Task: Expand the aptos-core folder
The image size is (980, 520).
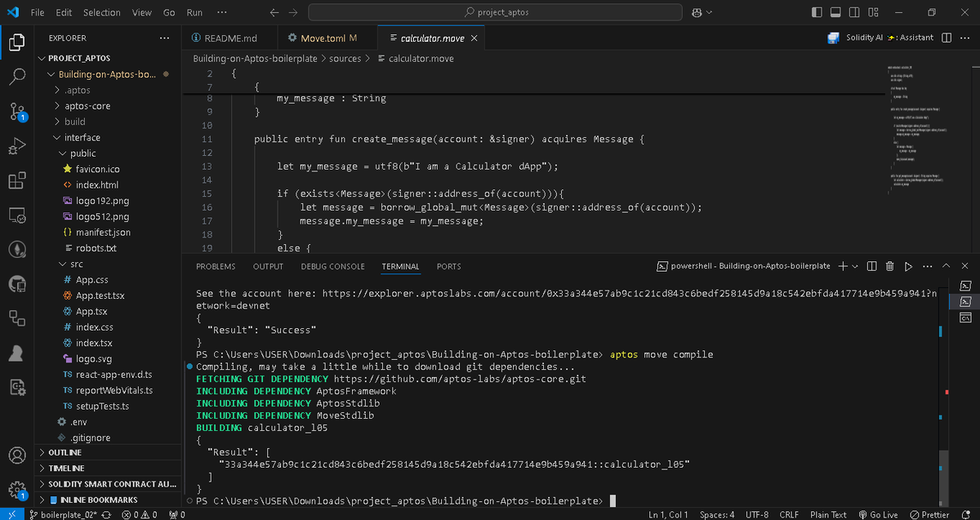Action: tap(87, 106)
